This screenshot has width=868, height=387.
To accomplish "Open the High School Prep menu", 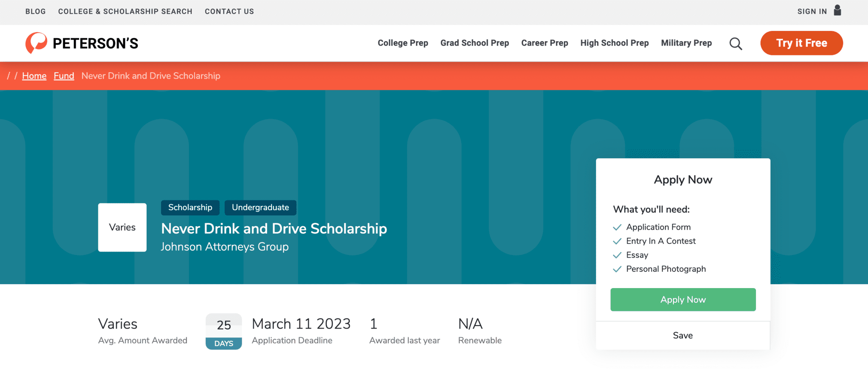I will [614, 43].
